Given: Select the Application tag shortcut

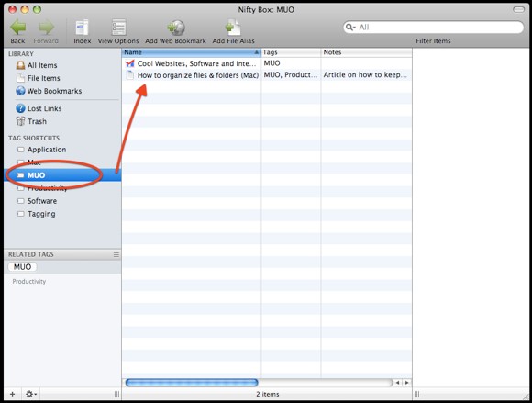Looking at the screenshot, I should (x=47, y=150).
